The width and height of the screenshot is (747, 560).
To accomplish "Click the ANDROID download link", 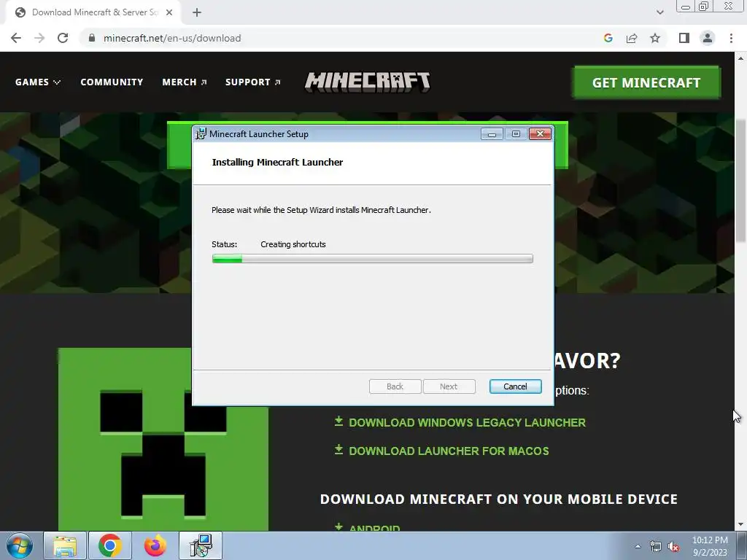I will coord(368,528).
